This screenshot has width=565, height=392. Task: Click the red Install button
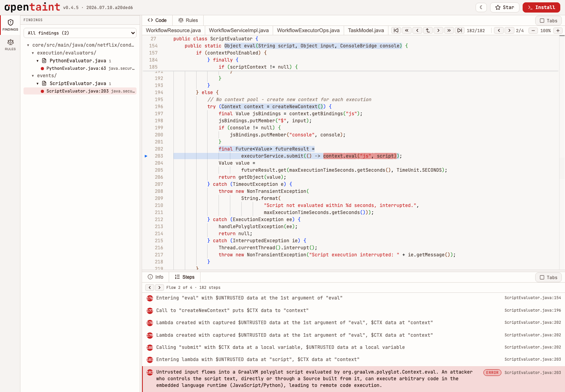tap(541, 7)
